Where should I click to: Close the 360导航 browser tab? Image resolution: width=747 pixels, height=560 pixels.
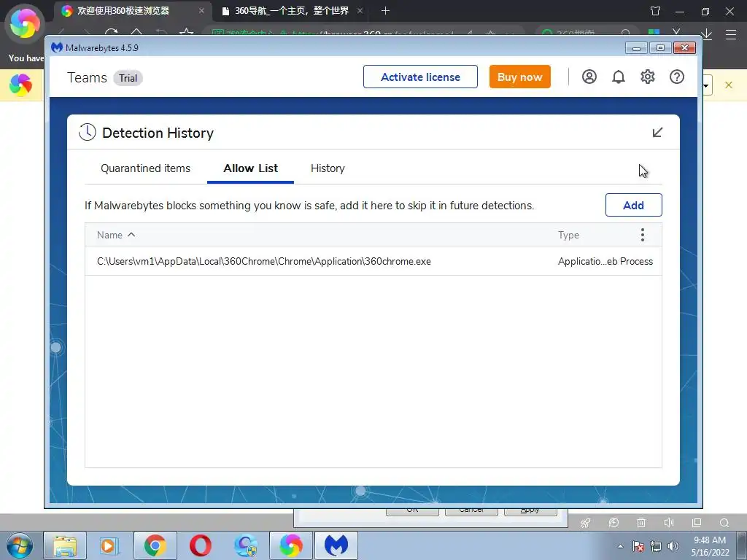[x=360, y=10]
